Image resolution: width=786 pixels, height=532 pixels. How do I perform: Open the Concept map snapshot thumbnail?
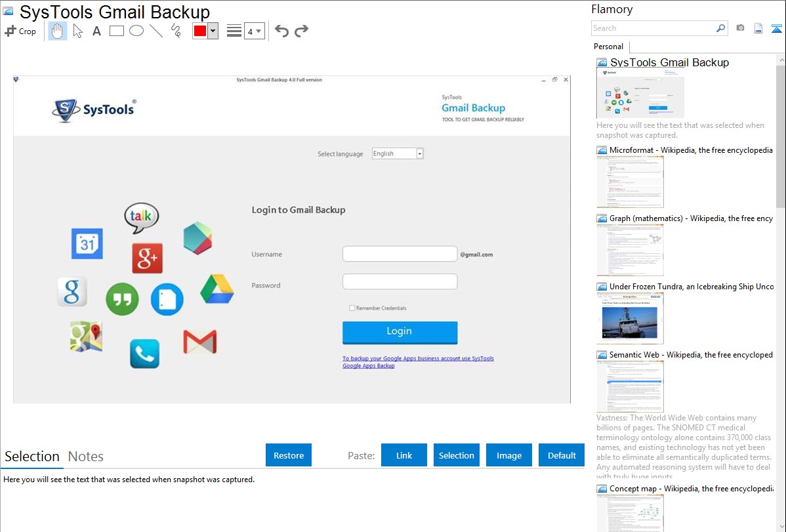[630, 514]
